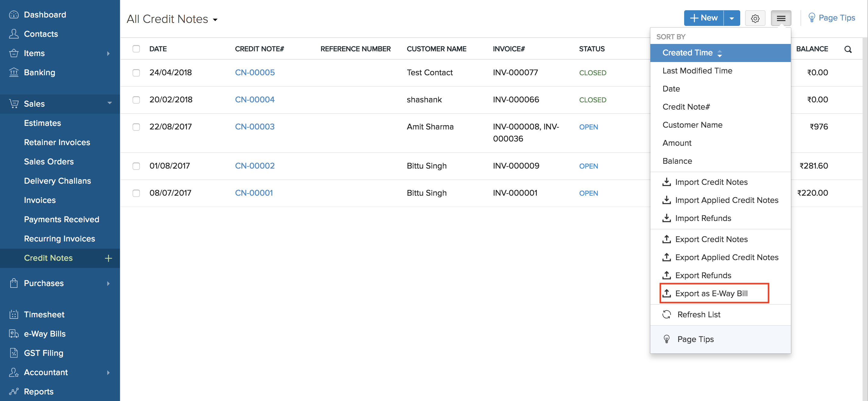Click the hamburger menu icon

[x=781, y=18]
